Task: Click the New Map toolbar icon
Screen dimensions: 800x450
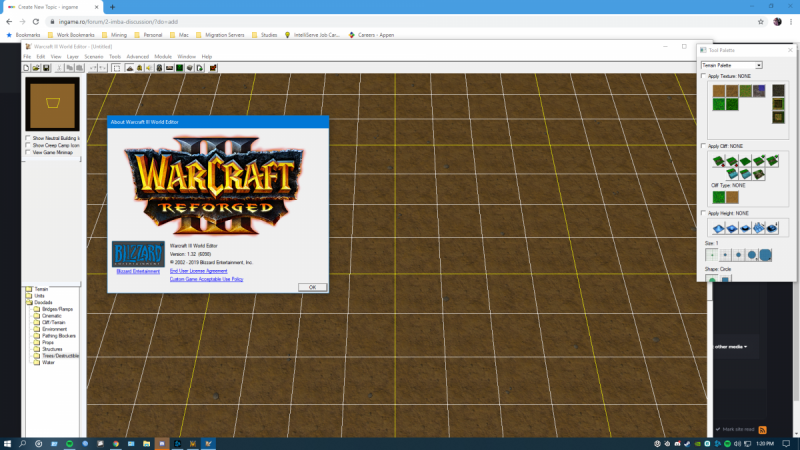Action: tap(27, 68)
